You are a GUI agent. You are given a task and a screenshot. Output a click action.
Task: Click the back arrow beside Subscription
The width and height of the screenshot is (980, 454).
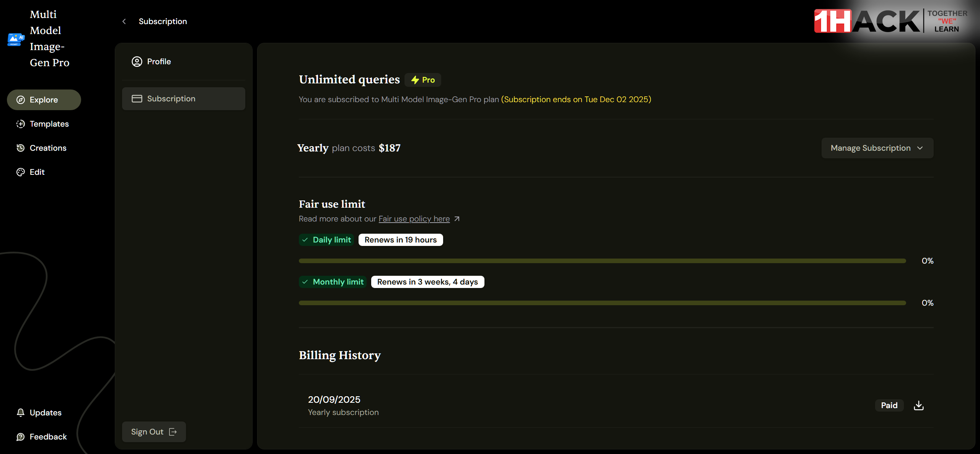click(x=124, y=21)
